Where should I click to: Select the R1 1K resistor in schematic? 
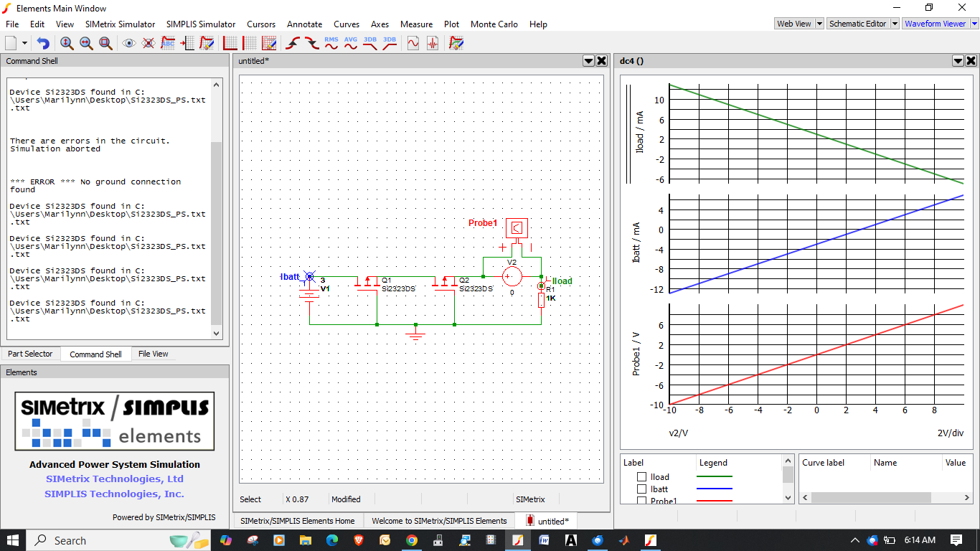(x=542, y=299)
